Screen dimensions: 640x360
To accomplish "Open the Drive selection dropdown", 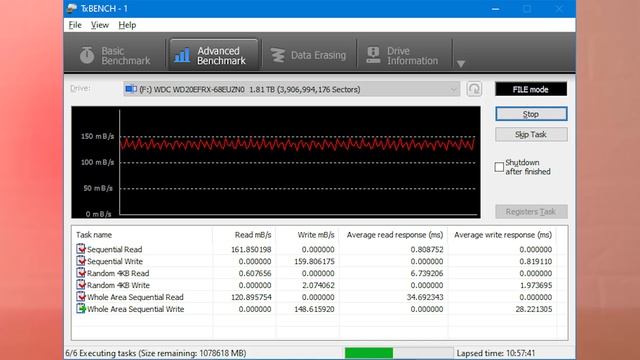I will [x=291, y=89].
